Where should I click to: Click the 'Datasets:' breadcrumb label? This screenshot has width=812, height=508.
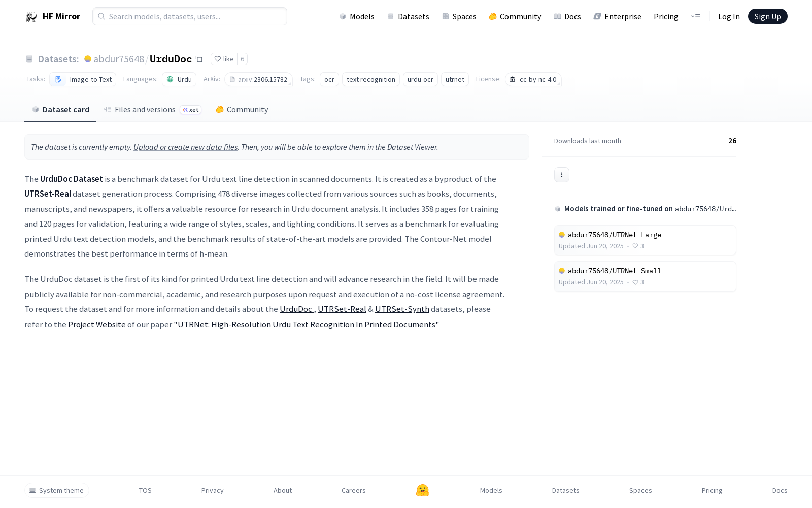[x=58, y=59]
